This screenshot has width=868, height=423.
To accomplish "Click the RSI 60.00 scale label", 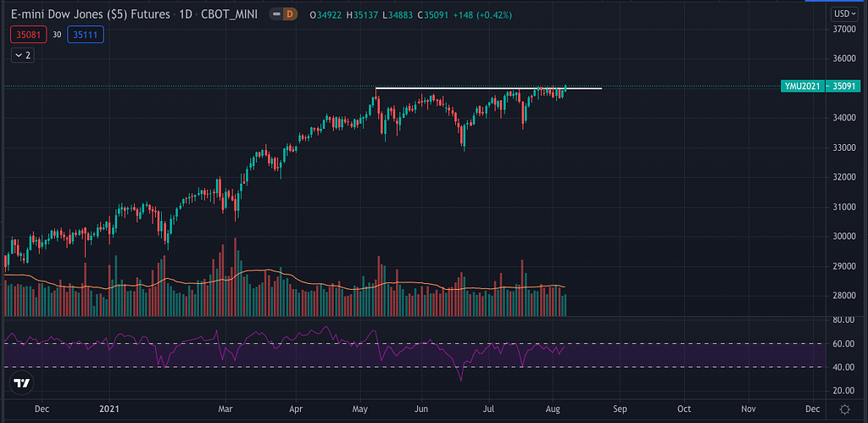I will tap(842, 344).
